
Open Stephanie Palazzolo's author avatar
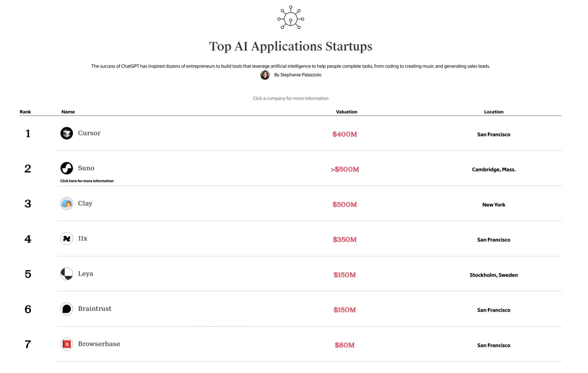265,75
